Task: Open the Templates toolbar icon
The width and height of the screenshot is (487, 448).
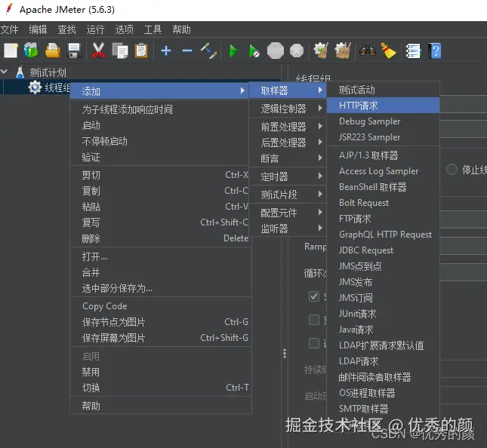Action: 31,51
